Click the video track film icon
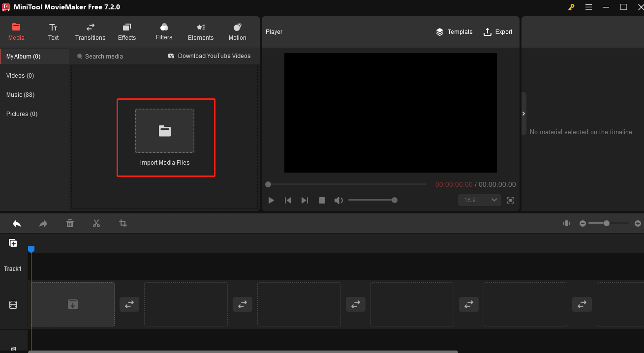 (13, 305)
